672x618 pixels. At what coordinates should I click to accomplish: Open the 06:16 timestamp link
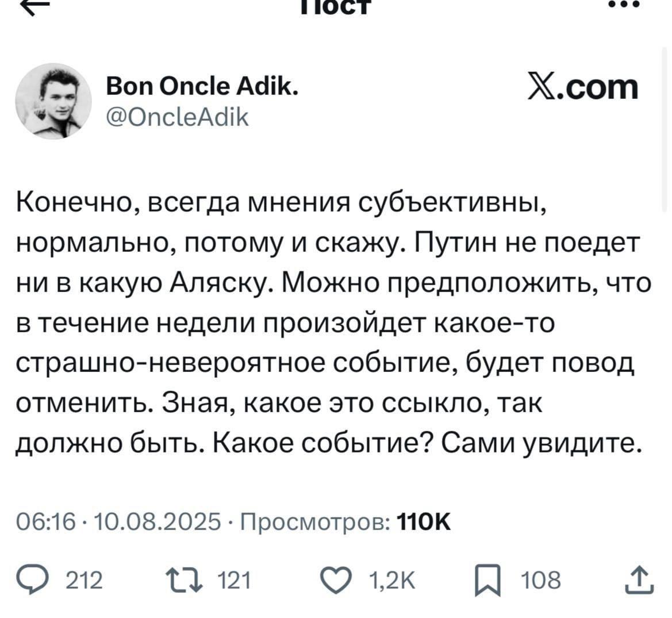click(x=46, y=522)
